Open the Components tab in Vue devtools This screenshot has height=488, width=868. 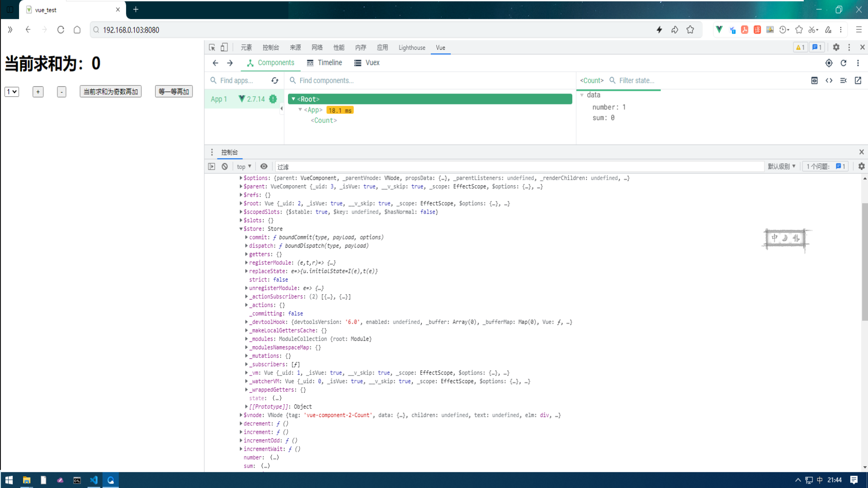[271, 63]
